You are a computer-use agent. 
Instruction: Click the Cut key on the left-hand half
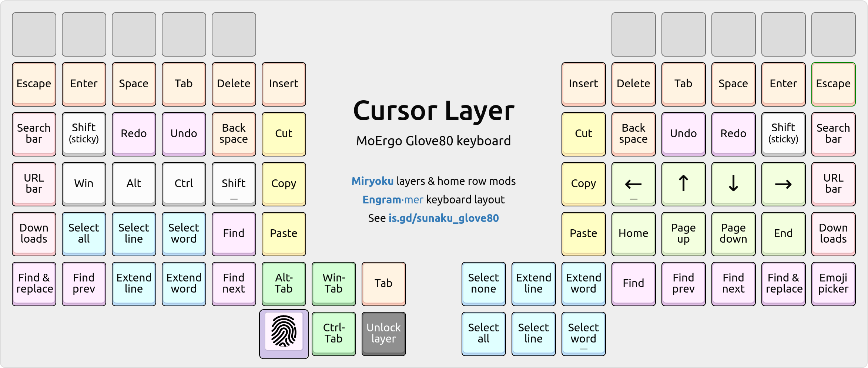[284, 134]
